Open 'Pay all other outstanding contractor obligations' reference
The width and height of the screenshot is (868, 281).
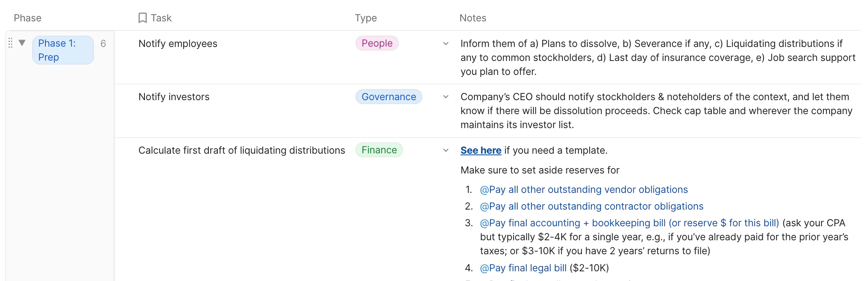[592, 206]
